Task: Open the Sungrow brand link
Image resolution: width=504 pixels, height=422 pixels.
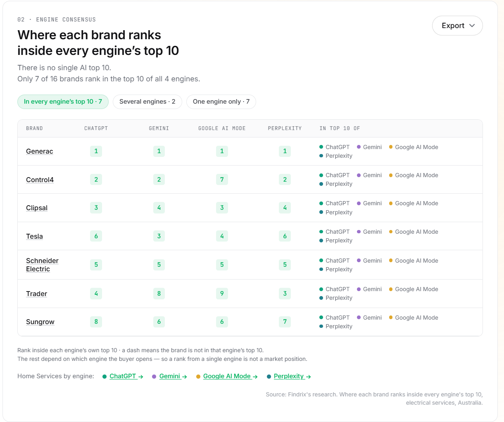Action: [x=40, y=322]
